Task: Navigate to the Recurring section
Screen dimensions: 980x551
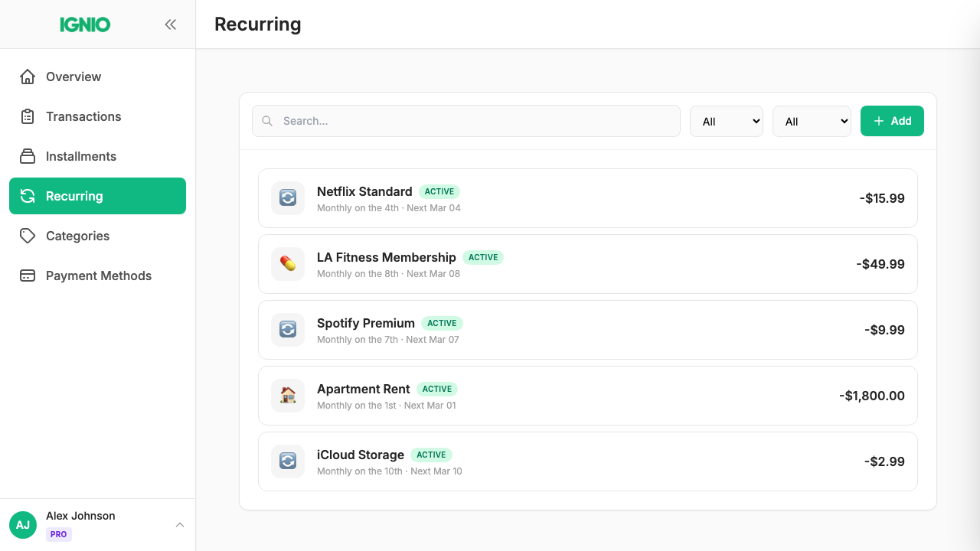Action: (x=74, y=196)
